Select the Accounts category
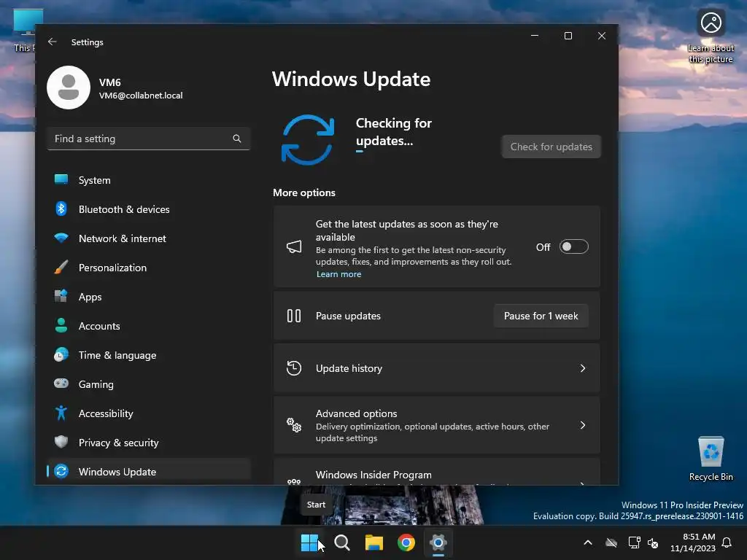The width and height of the screenshot is (747, 560). pyautogui.click(x=149, y=326)
